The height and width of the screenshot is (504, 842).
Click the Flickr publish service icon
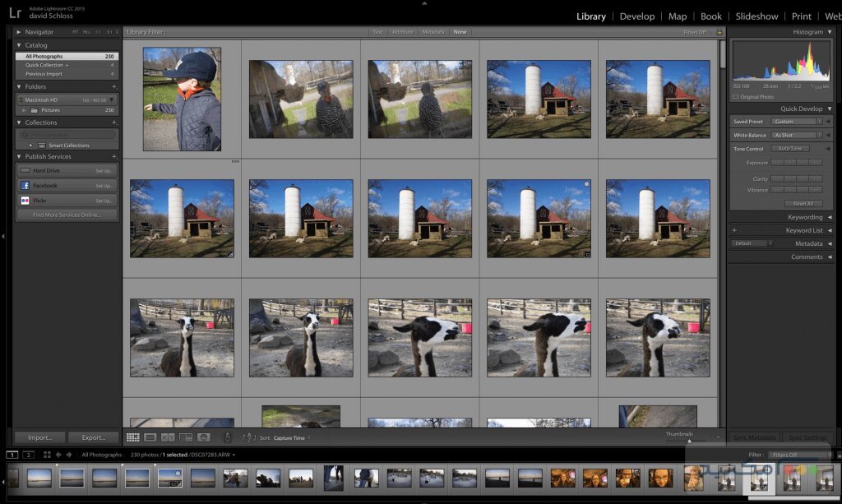click(x=27, y=199)
